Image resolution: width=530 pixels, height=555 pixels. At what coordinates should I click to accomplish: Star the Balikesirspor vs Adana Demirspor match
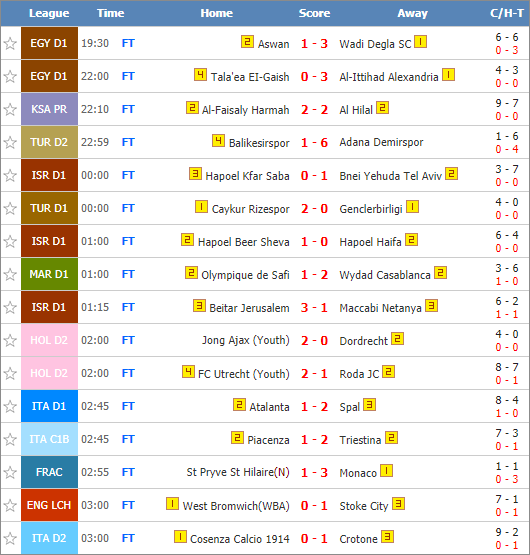[x=10, y=142]
